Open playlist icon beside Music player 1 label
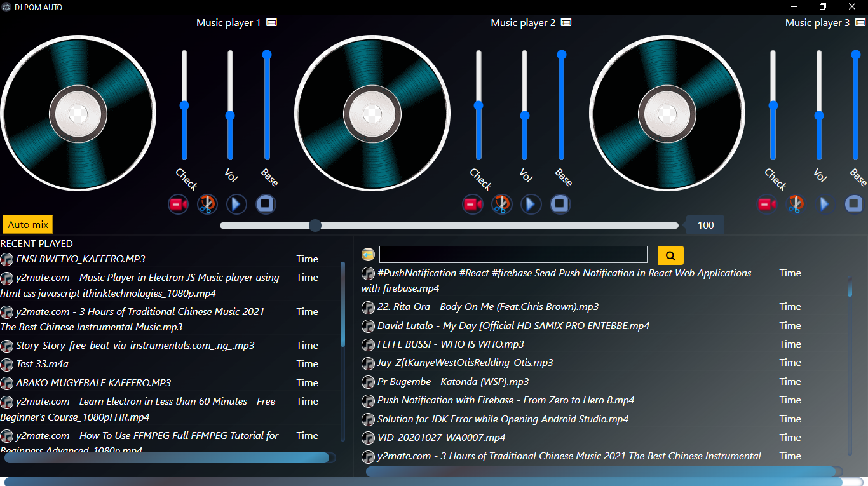 pos(271,23)
